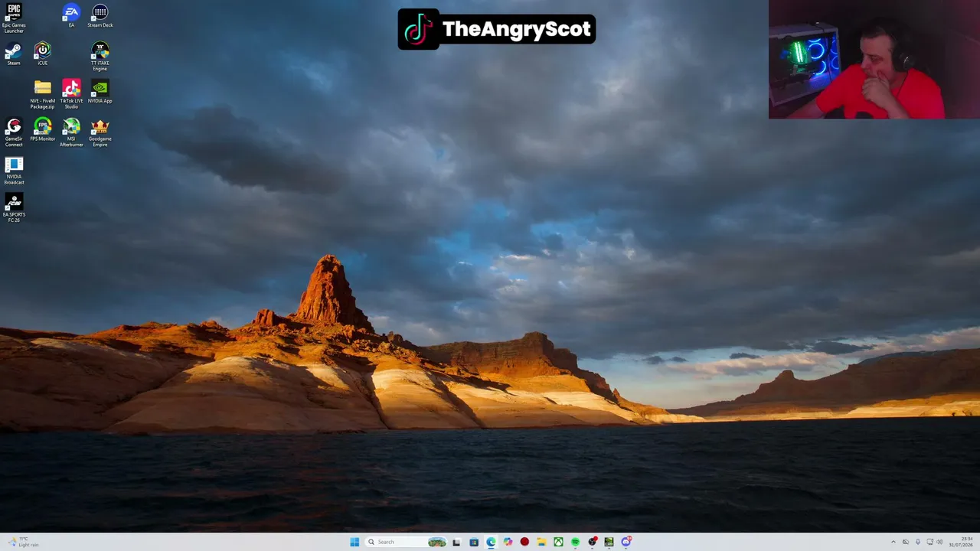Open Task View from the taskbar
This screenshot has height=551, width=980.
pos(456,542)
